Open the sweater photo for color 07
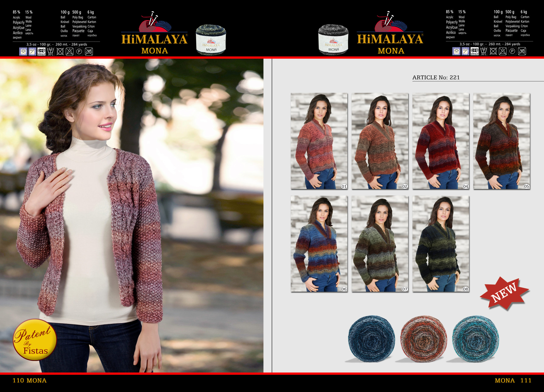Viewport: 544px width, 392px height. [x=380, y=244]
